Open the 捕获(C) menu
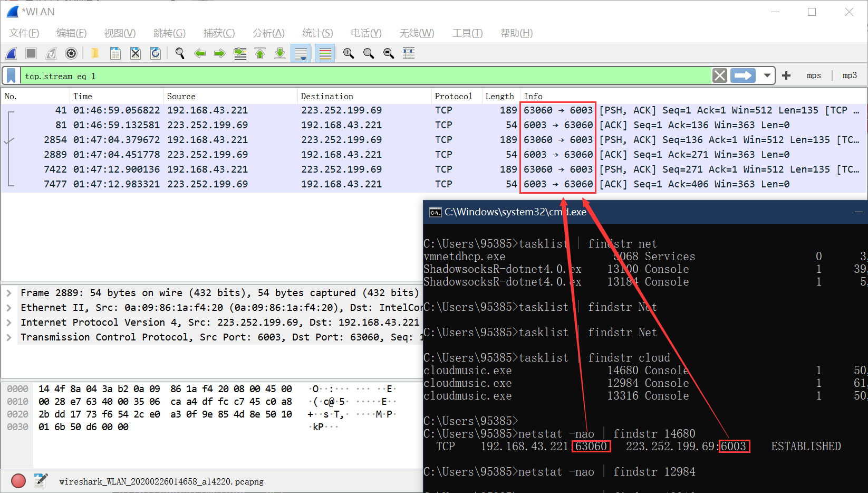 click(219, 33)
